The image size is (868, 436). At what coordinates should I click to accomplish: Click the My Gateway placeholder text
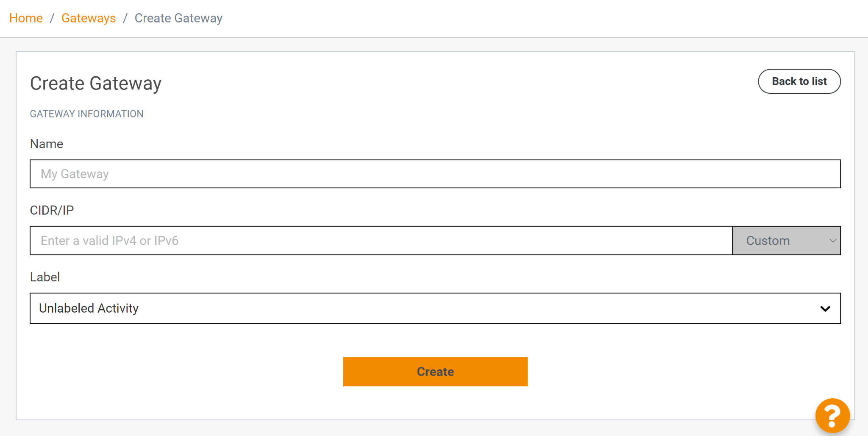tap(75, 174)
